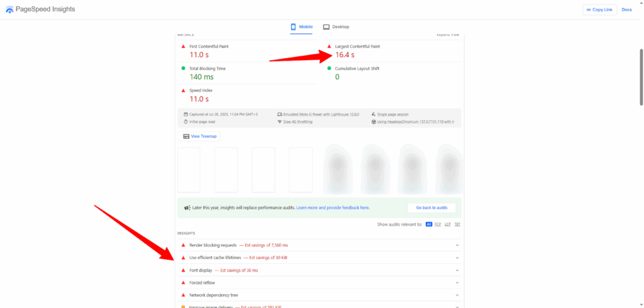
Task: Click the Single page session link
Action: click(392, 114)
